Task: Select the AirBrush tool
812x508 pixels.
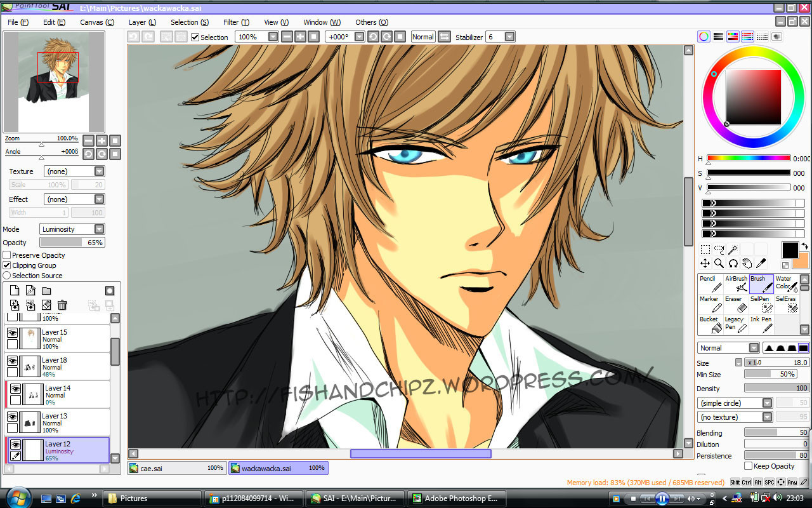Action: coord(736,284)
